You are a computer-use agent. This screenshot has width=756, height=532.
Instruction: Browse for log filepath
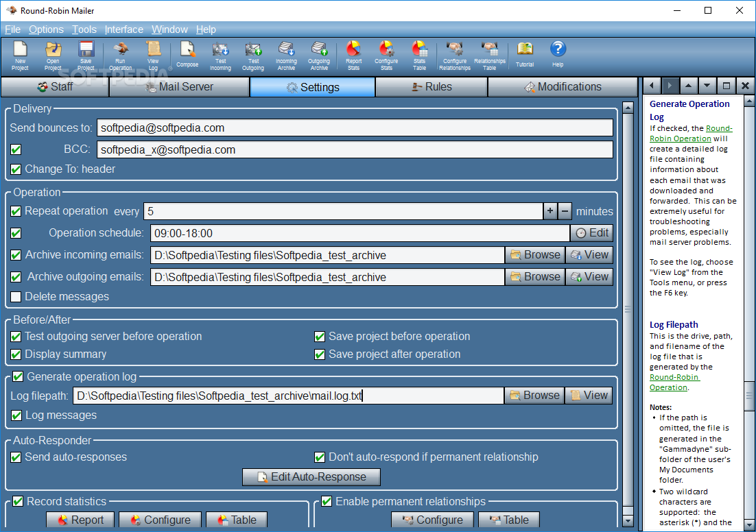tap(534, 396)
